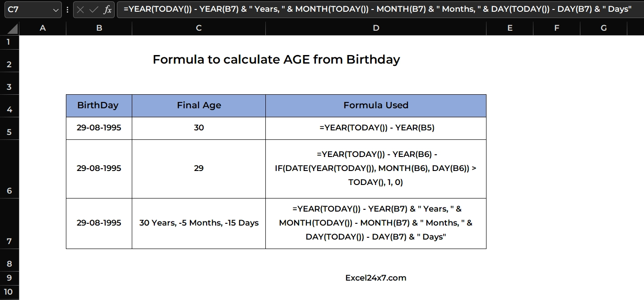Select row 3 header
The image size is (644, 300).
9,83
